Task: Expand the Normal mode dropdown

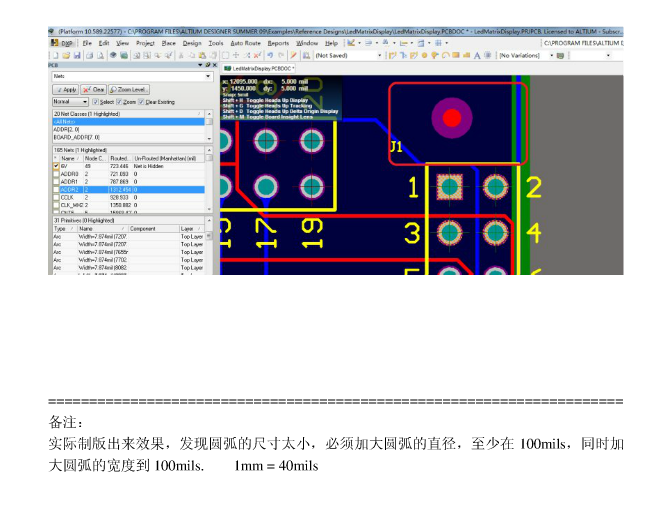Action: tap(84, 101)
